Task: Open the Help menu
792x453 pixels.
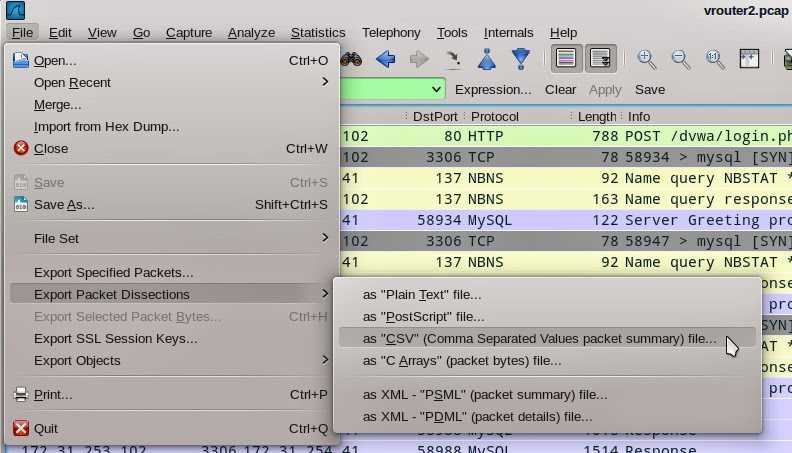Action: pyautogui.click(x=563, y=32)
